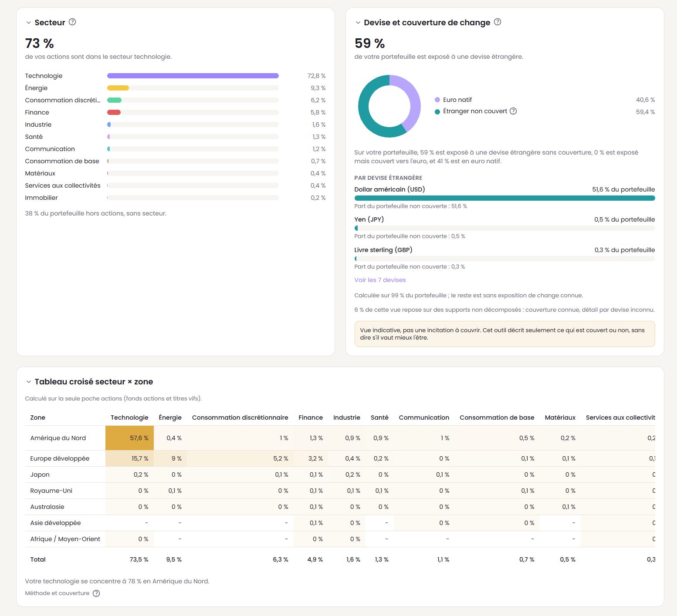Viewport: 677px width, 616px height.
Task: Click the Afrique / Moyen-Orient row label
Action: click(65, 539)
